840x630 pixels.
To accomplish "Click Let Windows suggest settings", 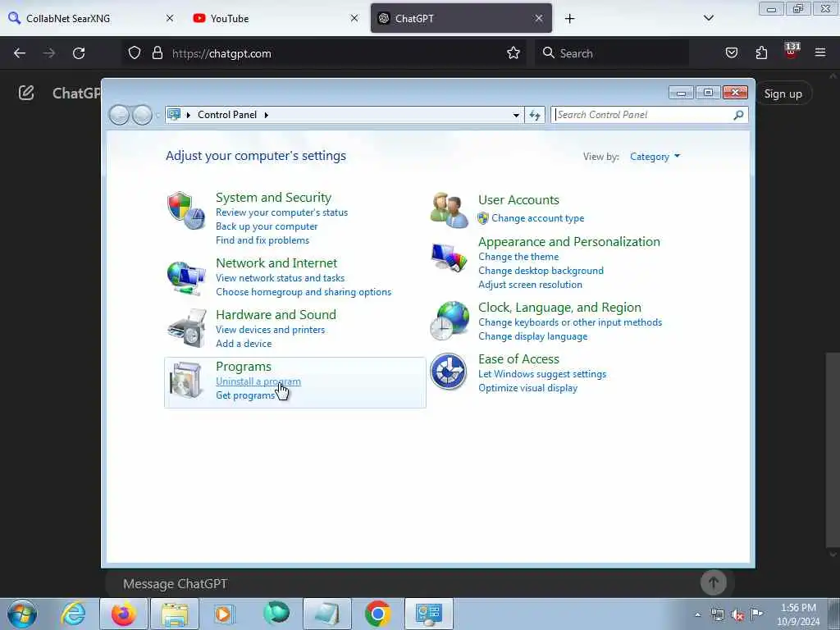I will [542, 374].
